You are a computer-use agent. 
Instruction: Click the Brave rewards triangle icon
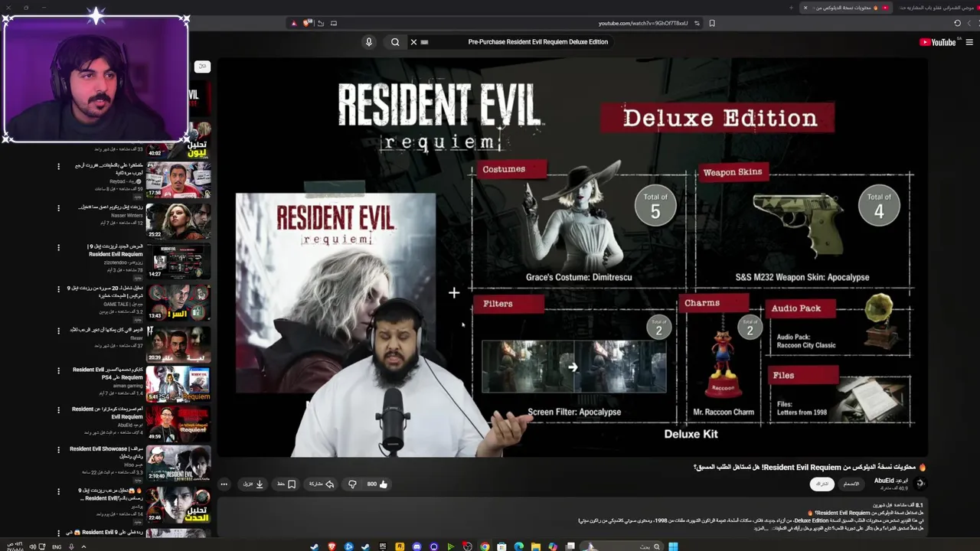click(x=293, y=23)
